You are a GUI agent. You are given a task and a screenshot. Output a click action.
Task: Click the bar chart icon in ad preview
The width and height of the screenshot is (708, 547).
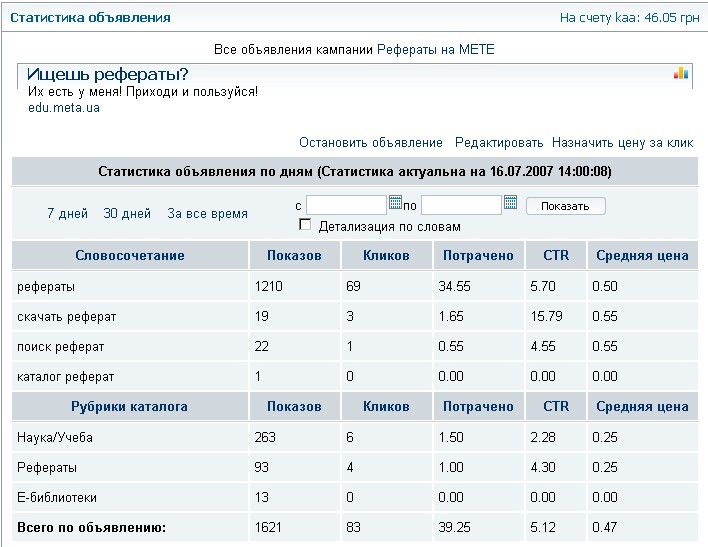[681, 73]
